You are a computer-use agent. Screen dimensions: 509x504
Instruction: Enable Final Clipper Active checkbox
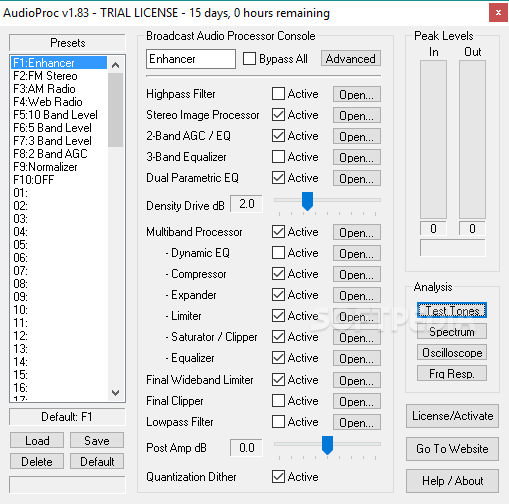278,401
